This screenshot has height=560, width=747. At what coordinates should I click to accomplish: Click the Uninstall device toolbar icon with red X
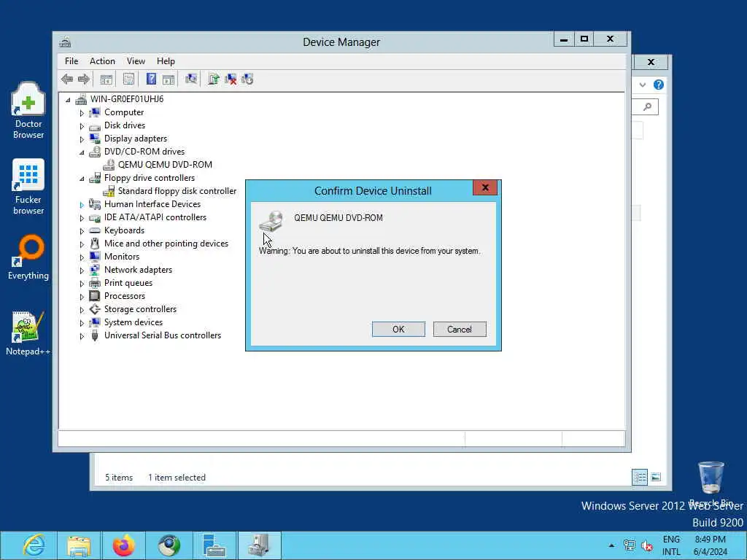tap(231, 79)
